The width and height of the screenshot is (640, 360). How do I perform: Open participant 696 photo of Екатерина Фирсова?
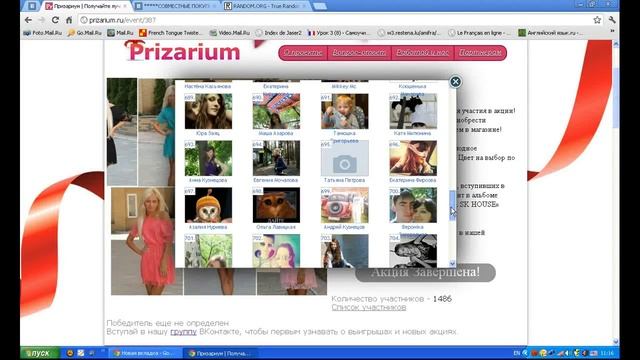pos(413,158)
